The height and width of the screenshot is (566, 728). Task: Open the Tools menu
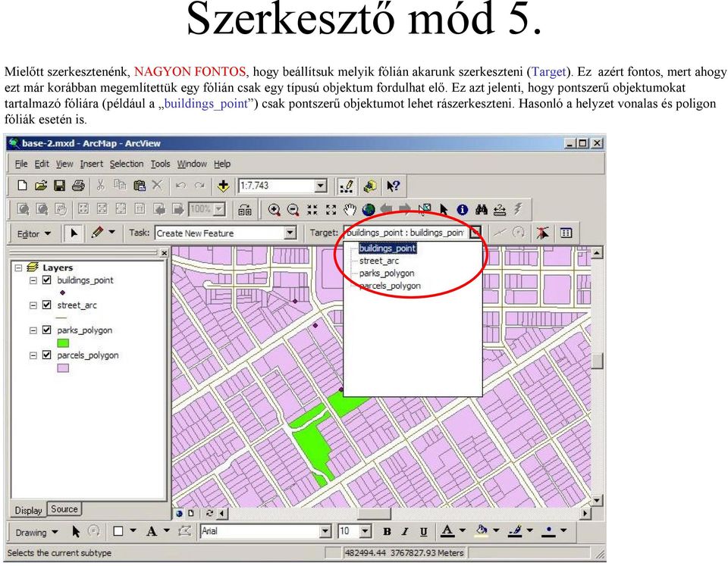point(160,164)
